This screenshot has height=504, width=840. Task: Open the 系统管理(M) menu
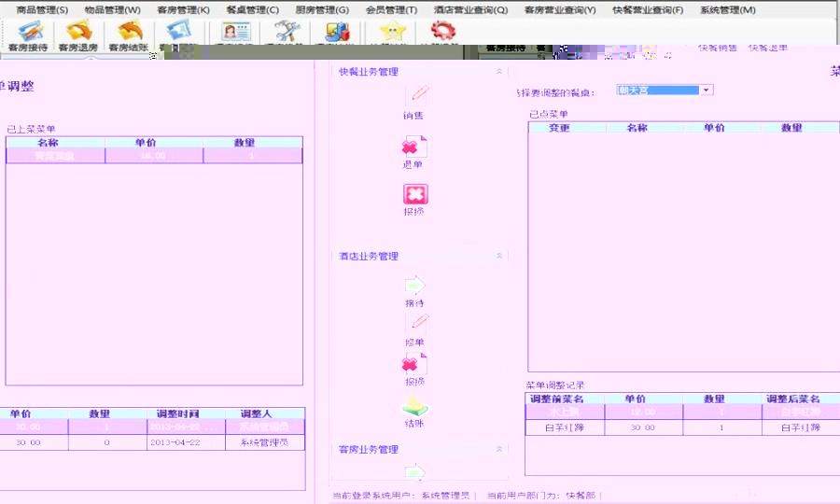click(727, 10)
